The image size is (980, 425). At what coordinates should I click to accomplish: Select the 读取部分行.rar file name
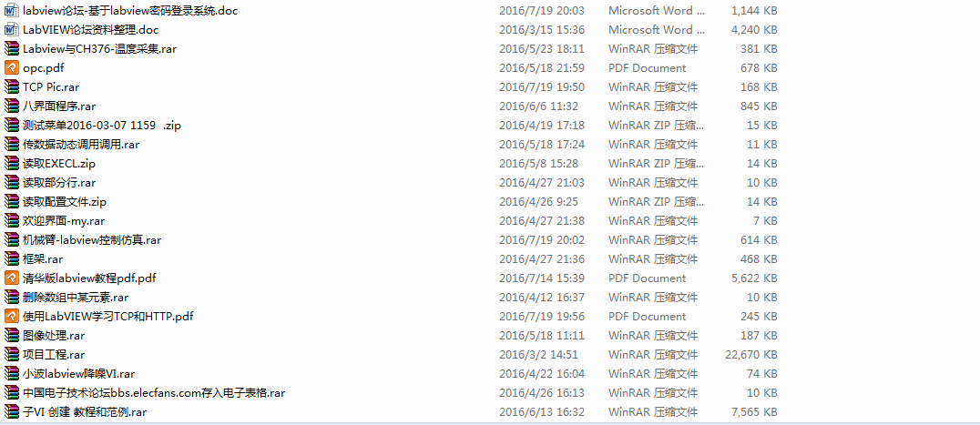(59, 183)
